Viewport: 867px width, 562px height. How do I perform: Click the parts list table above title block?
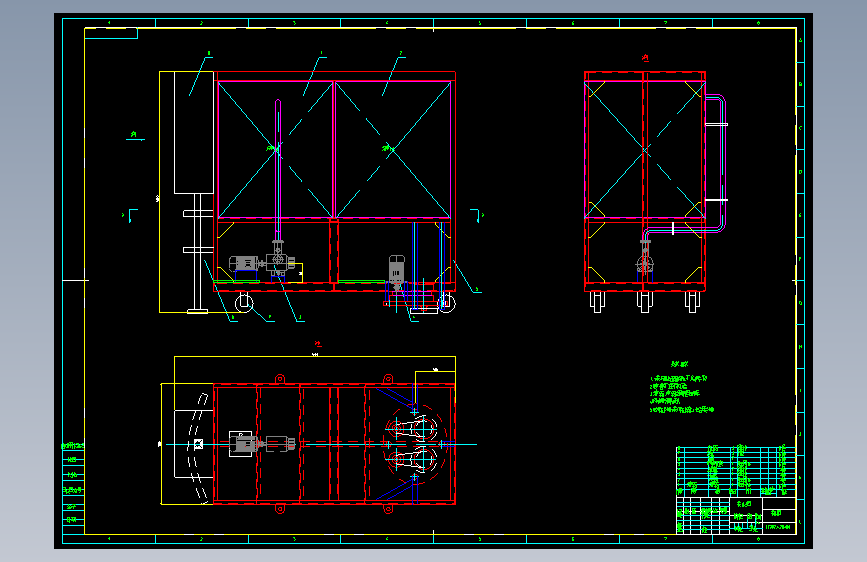pos(736,471)
